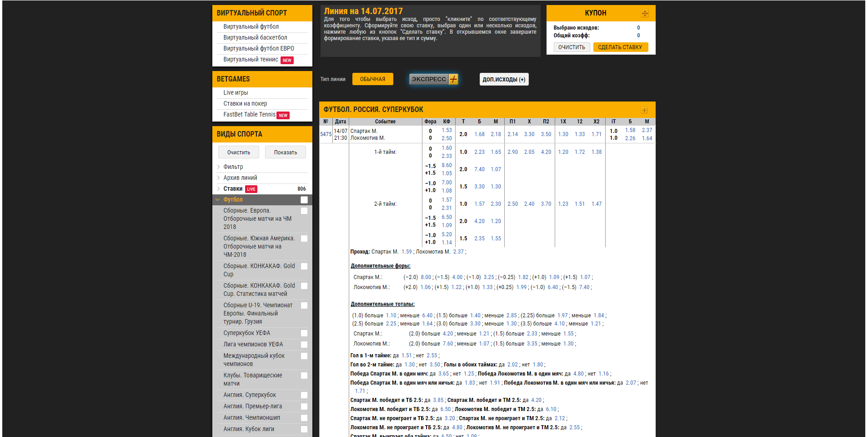Click the Доп.исходы (+) button

click(504, 79)
